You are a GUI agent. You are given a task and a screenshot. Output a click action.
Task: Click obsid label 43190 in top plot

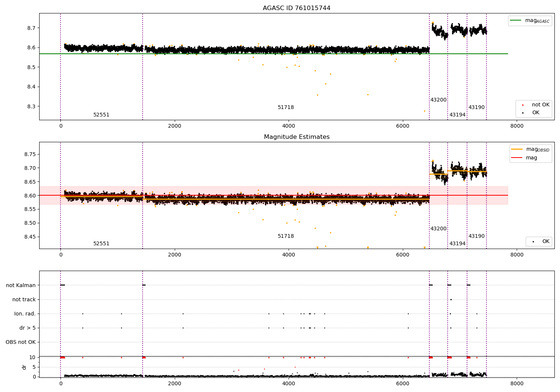pos(476,108)
